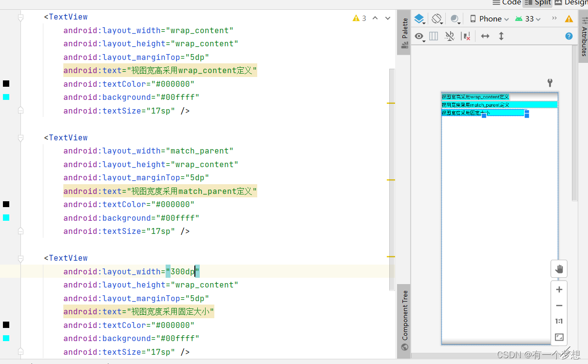Fit preview to screen with zoom-to-fit icon

(559, 337)
